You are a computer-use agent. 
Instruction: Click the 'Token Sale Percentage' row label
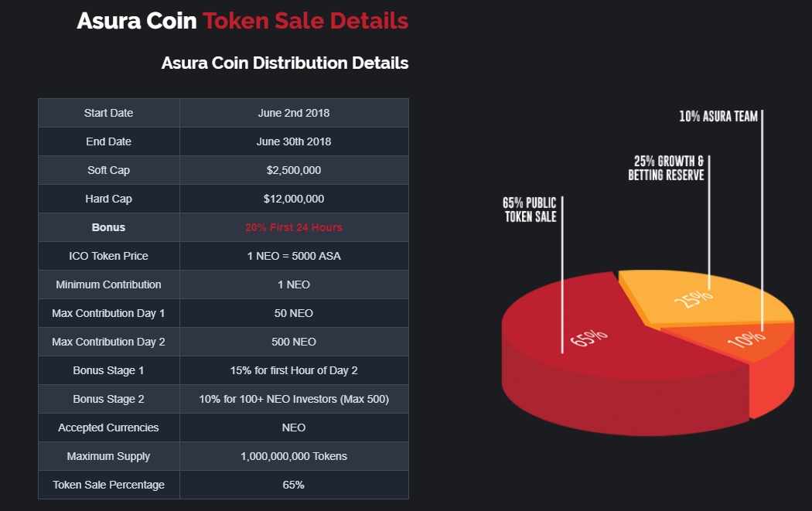[x=108, y=485]
